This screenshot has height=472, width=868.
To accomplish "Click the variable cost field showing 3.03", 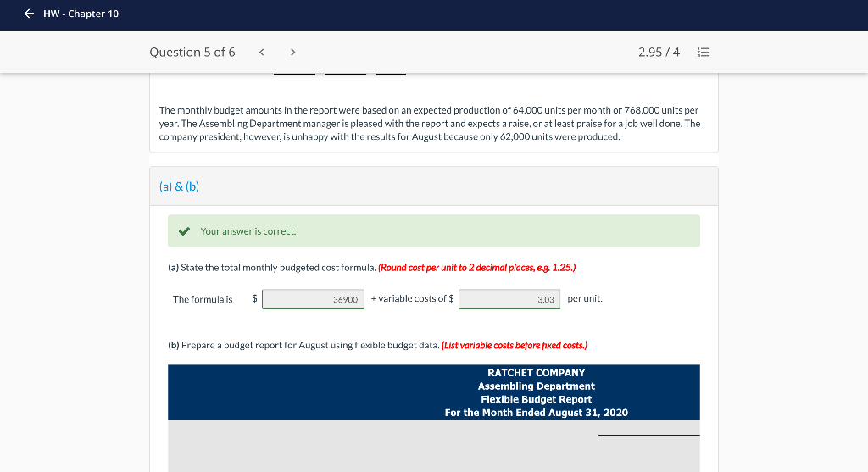I will (x=509, y=299).
